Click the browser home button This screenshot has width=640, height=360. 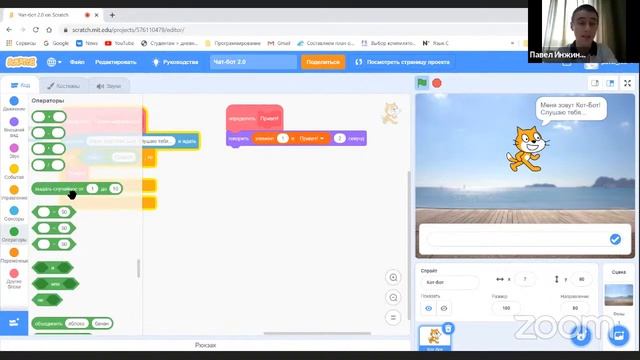click(x=49, y=30)
